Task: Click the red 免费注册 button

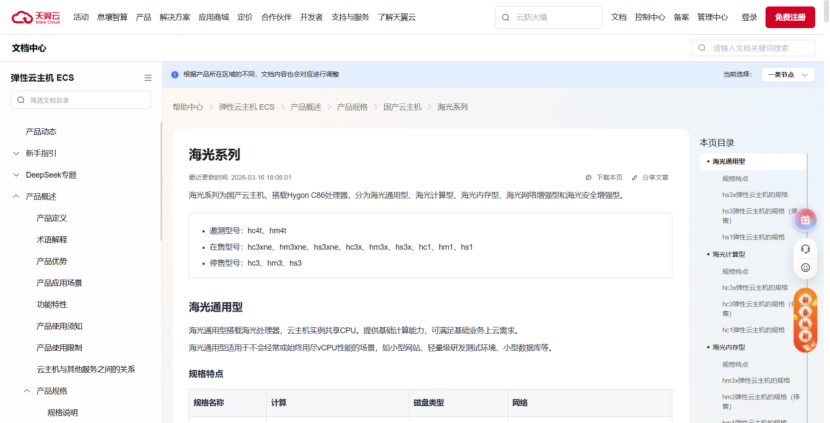Action: click(790, 17)
